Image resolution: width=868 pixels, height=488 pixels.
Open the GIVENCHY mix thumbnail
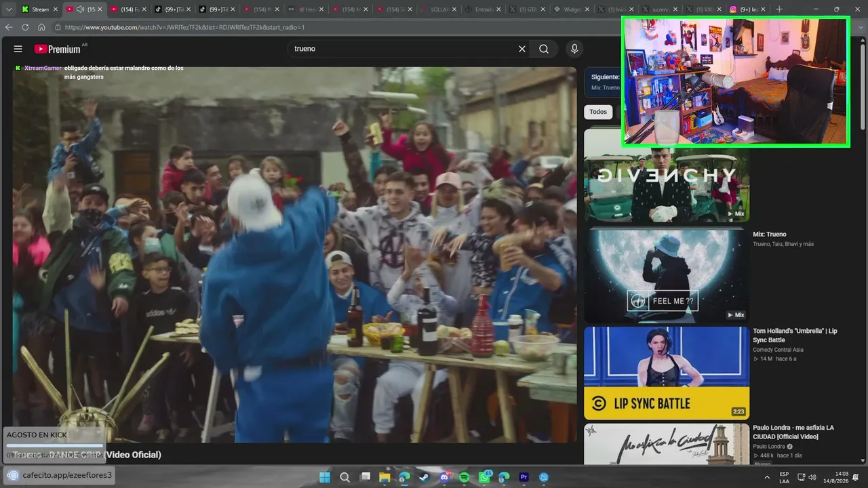click(667, 176)
